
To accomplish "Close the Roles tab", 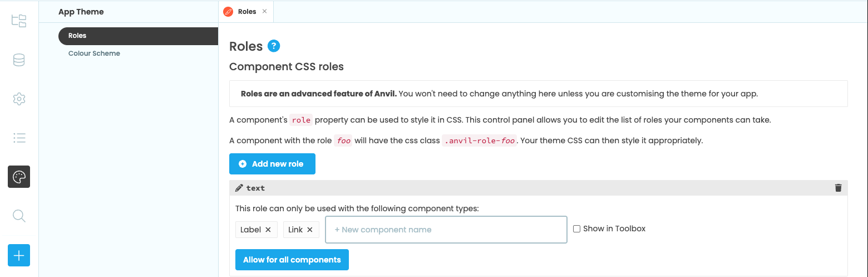I will (264, 11).
